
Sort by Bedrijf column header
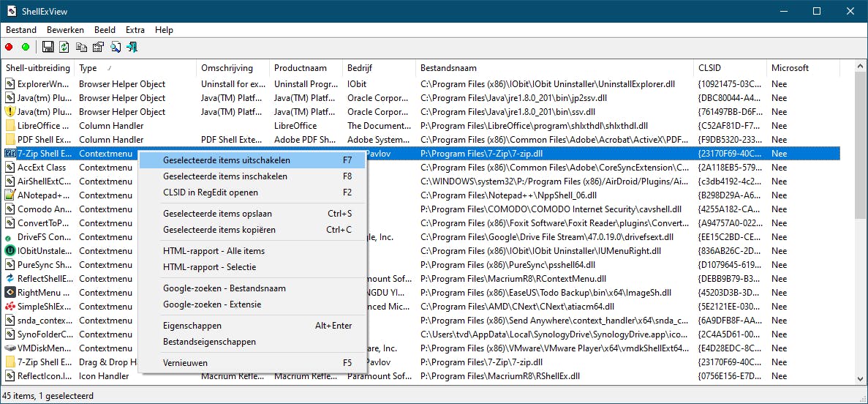(x=380, y=68)
